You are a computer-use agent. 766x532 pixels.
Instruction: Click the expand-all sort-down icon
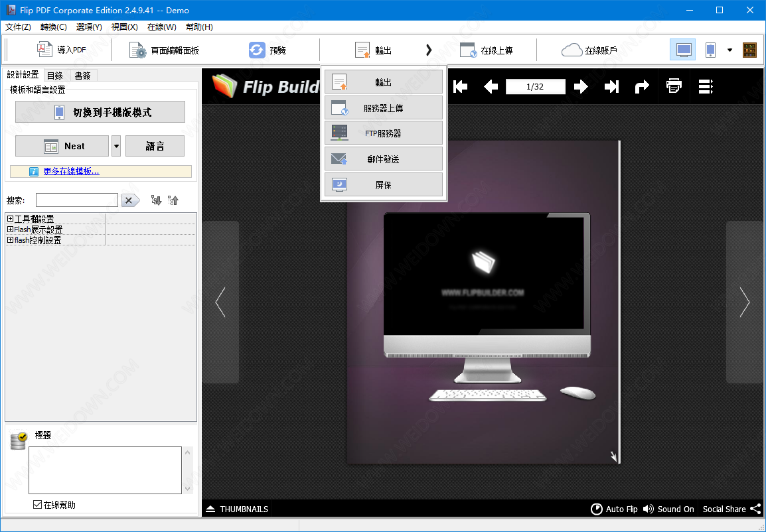[x=157, y=200]
